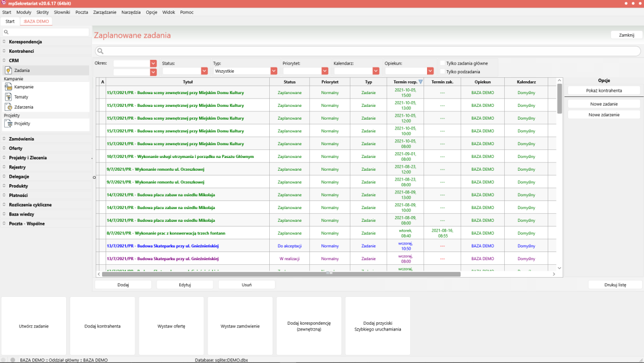Screen dimensions: 644x363
Task: Expand the Zamówienia section
Action: point(4,139)
